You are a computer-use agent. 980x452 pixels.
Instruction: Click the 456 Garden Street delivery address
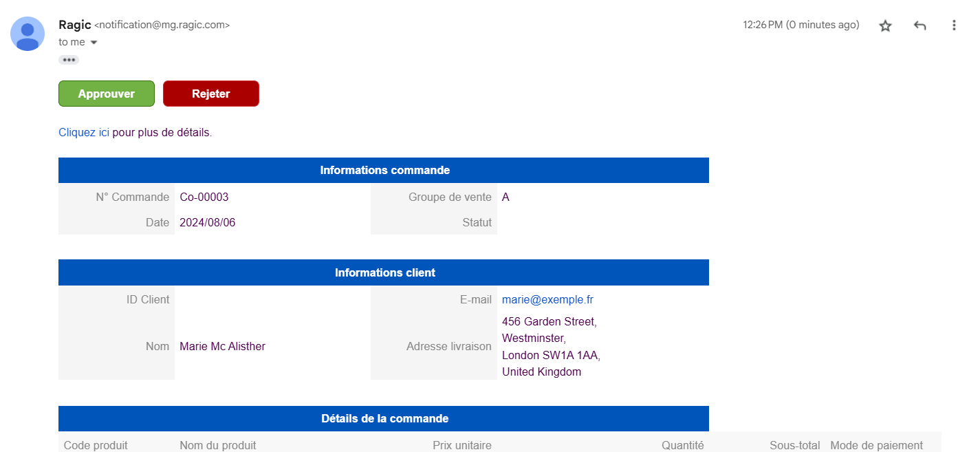(551, 347)
